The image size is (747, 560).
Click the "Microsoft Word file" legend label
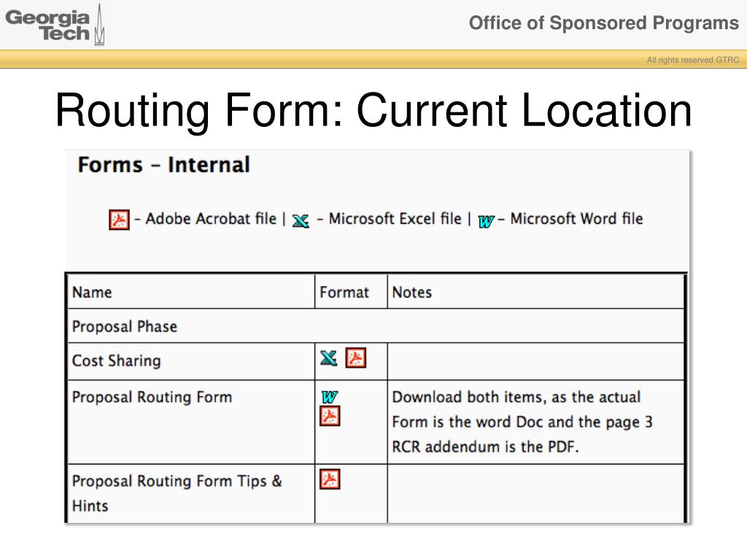tap(576, 219)
